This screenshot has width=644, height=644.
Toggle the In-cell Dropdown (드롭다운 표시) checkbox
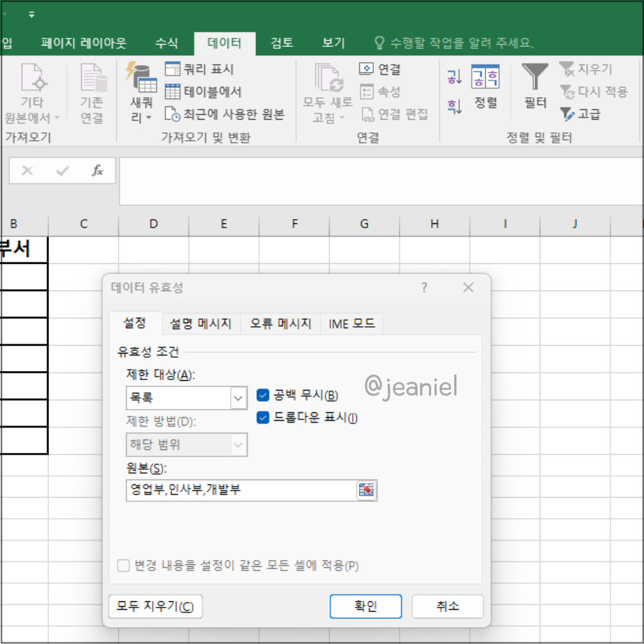coord(264,417)
